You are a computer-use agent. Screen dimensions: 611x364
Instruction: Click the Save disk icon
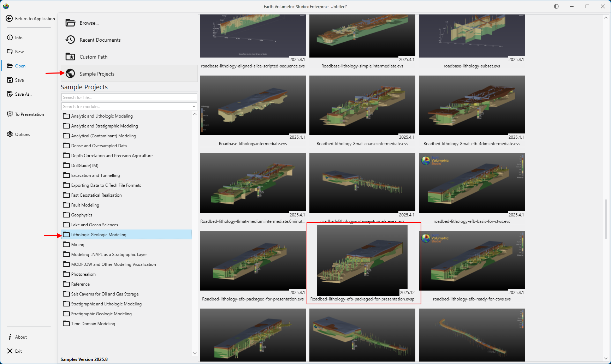coord(10,80)
